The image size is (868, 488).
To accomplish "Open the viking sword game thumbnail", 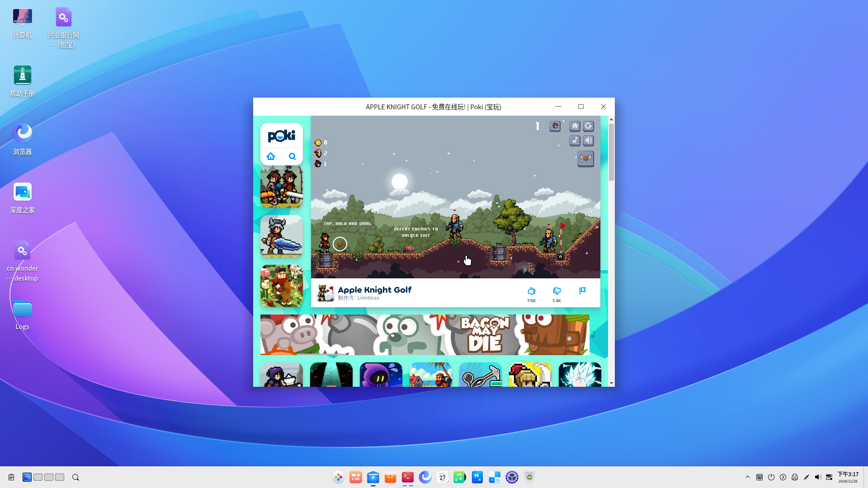I will [281, 236].
